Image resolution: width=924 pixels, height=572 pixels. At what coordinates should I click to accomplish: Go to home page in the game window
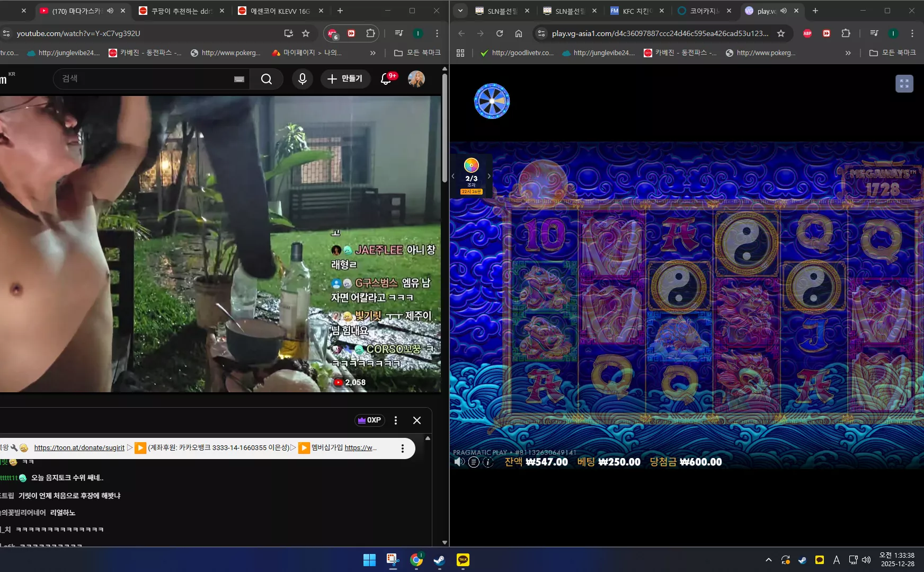(519, 33)
